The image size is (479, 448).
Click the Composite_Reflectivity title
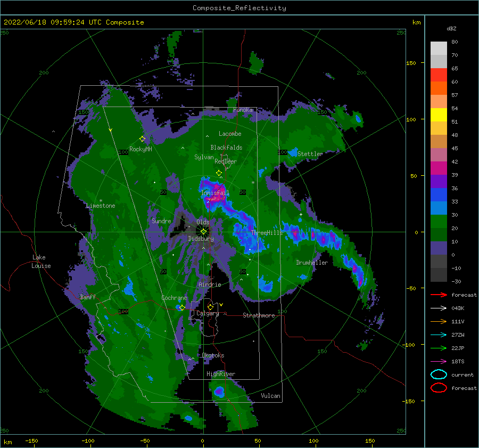240,8
